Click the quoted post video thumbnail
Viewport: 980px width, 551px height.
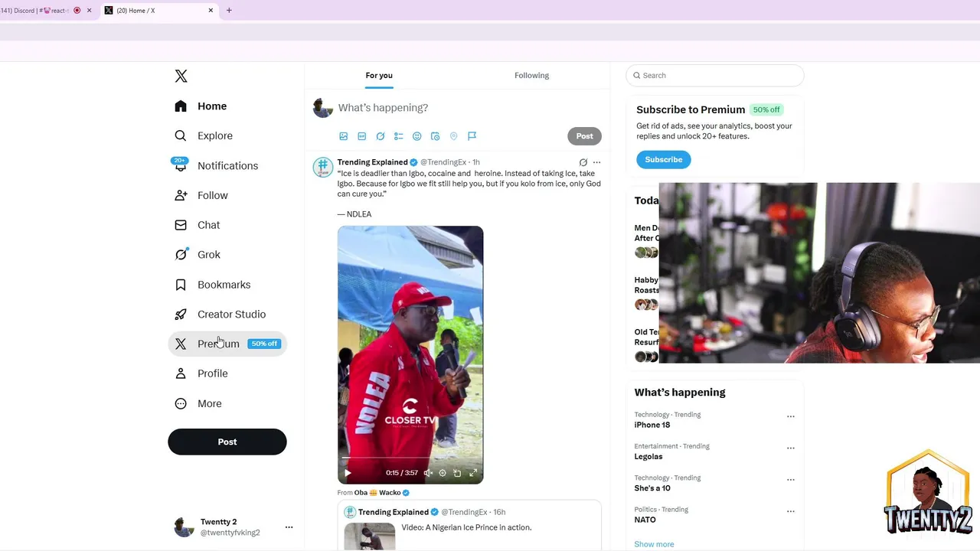[x=370, y=536]
